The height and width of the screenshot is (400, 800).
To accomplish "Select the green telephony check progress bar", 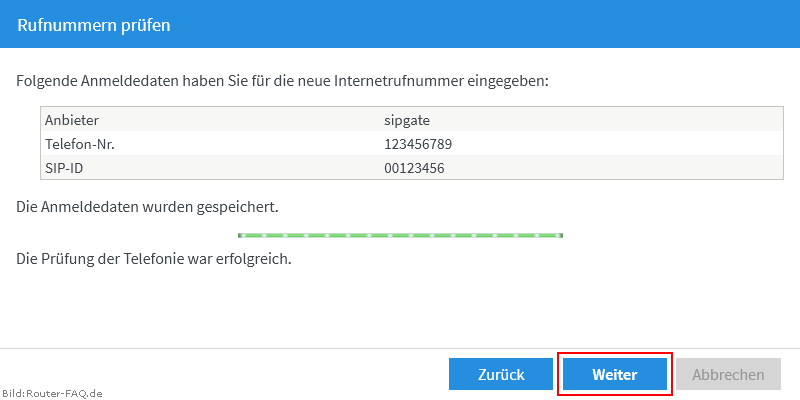I will pyautogui.click(x=401, y=235).
